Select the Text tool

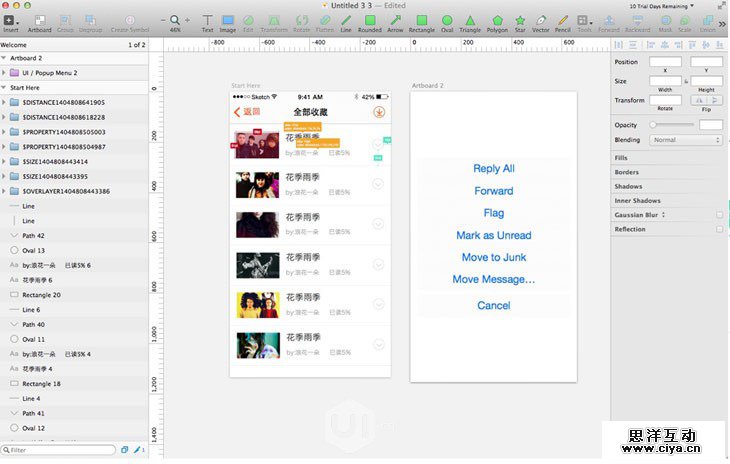[x=207, y=20]
